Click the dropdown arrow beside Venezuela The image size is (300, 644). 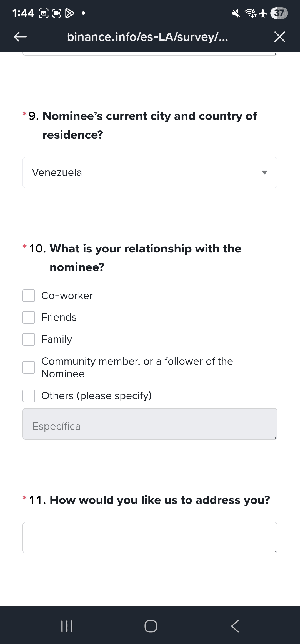point(264,172)
